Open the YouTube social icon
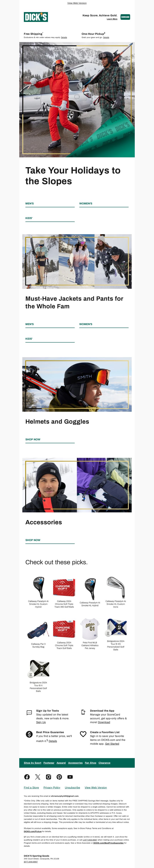The image size is (154, 868). 70,777
